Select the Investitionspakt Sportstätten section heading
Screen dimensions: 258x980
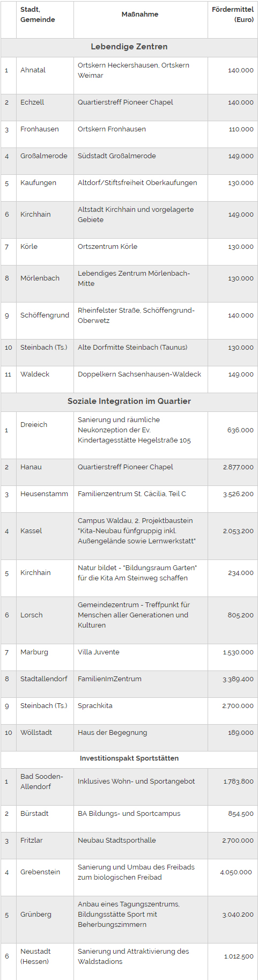129,758
